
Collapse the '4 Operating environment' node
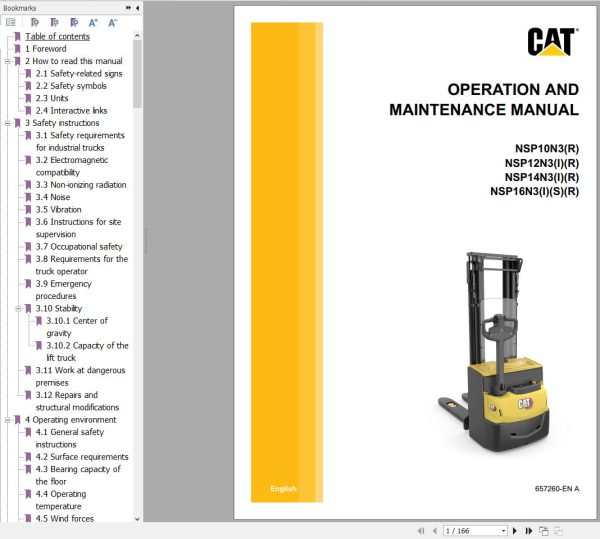click(7, 420)
